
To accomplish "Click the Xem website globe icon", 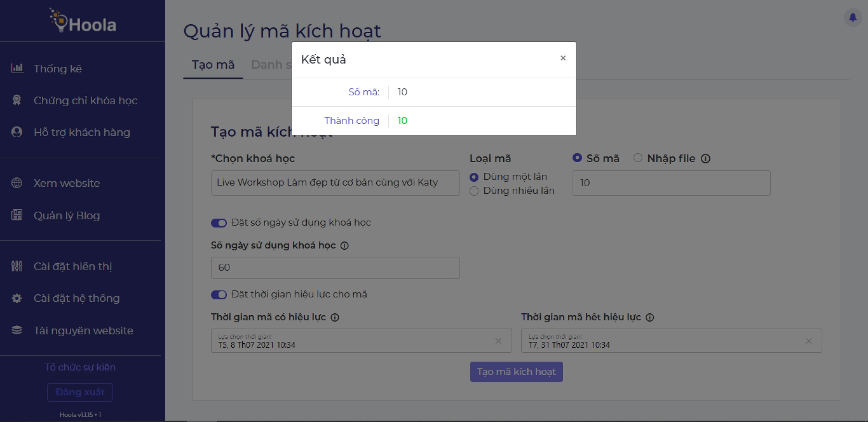I will click(17, 183).
